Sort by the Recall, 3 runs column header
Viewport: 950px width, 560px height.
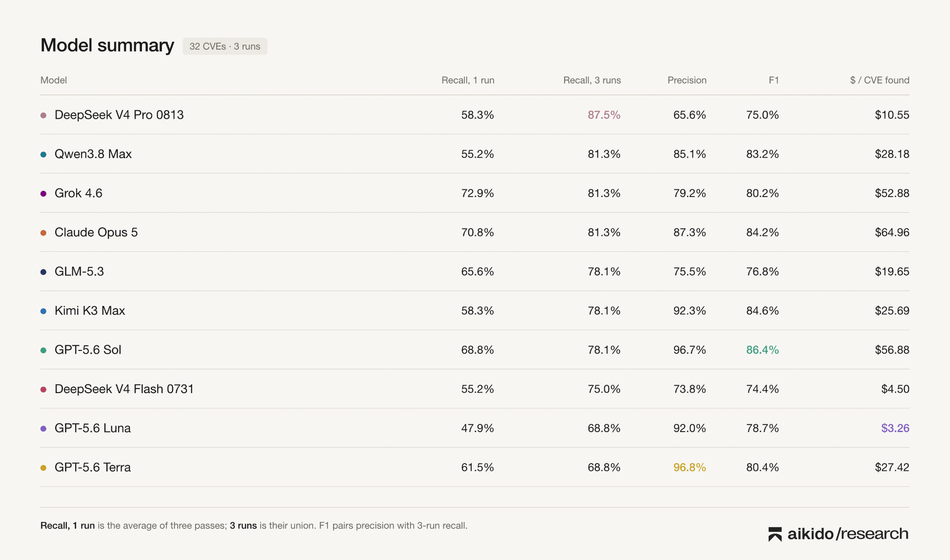click(592, 80)
